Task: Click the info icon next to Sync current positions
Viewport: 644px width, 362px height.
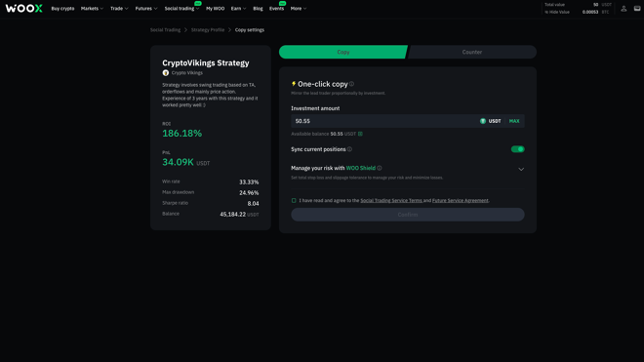Action: coord(349,149)
